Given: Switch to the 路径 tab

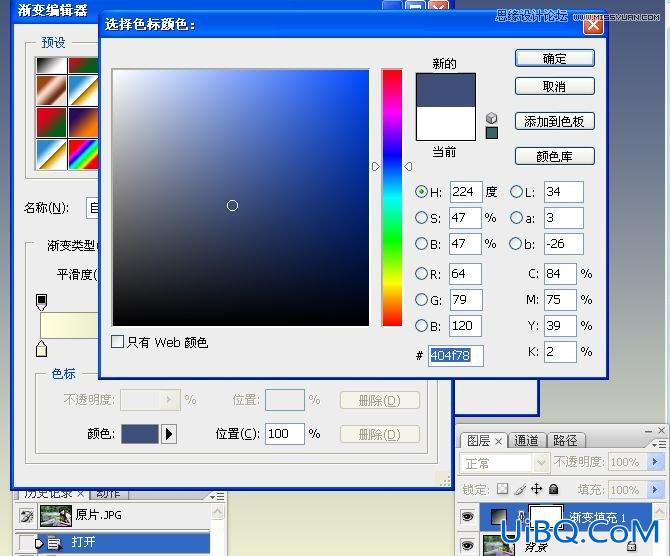Looking at the screenshot, I should pyautogui.click(x=565, y=440).
